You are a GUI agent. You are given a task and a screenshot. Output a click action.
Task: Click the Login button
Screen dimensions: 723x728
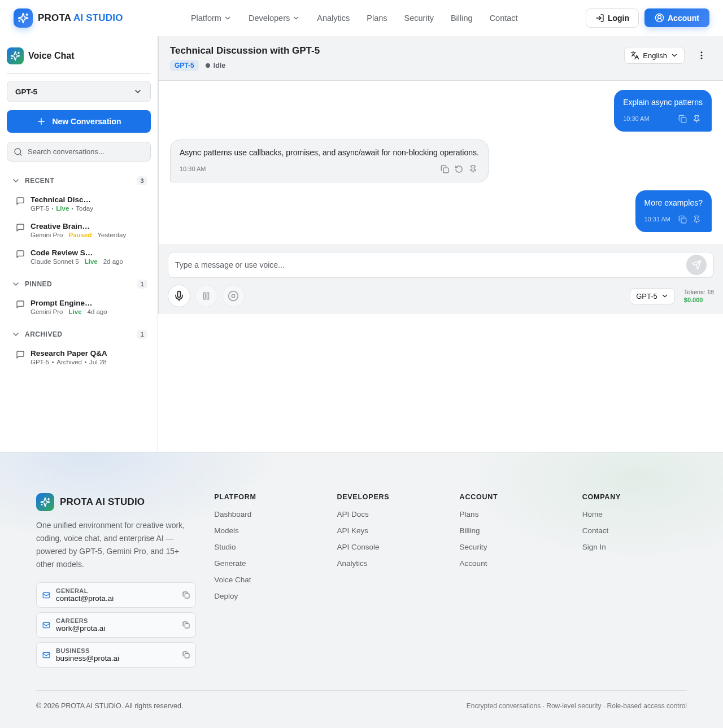[612, 18]
